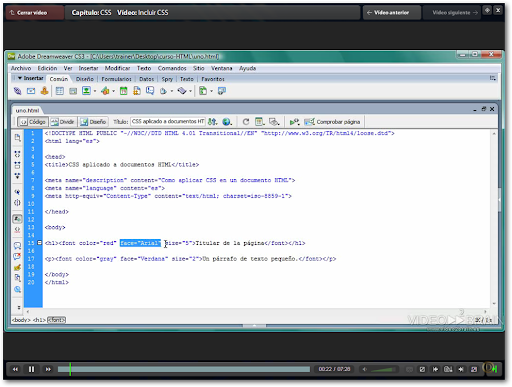The width and height of the screenshot is (512, 387).
Task: Collapse code fold marker on line 15
Action: 40,243
